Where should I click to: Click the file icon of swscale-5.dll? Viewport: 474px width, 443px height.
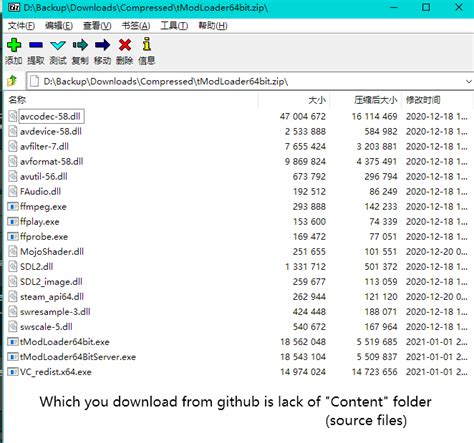[13, 327]
